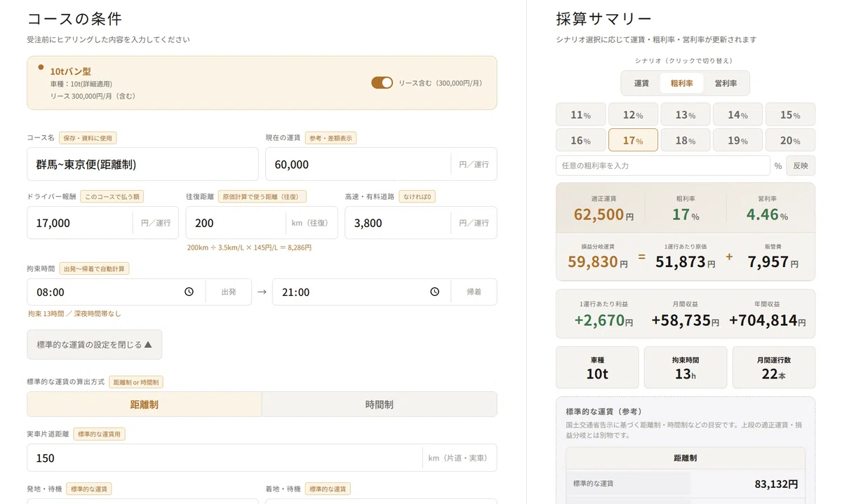
Task: Click the コース名 input field
Action: pos(142,164)
